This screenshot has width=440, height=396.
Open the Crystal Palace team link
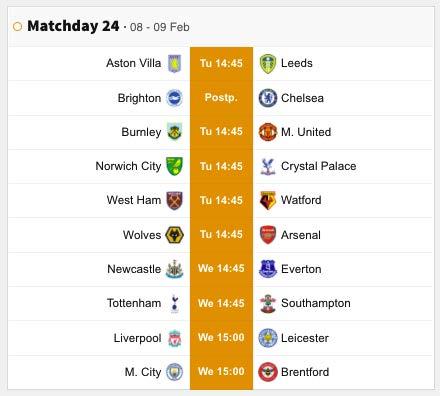coord(318,166)
